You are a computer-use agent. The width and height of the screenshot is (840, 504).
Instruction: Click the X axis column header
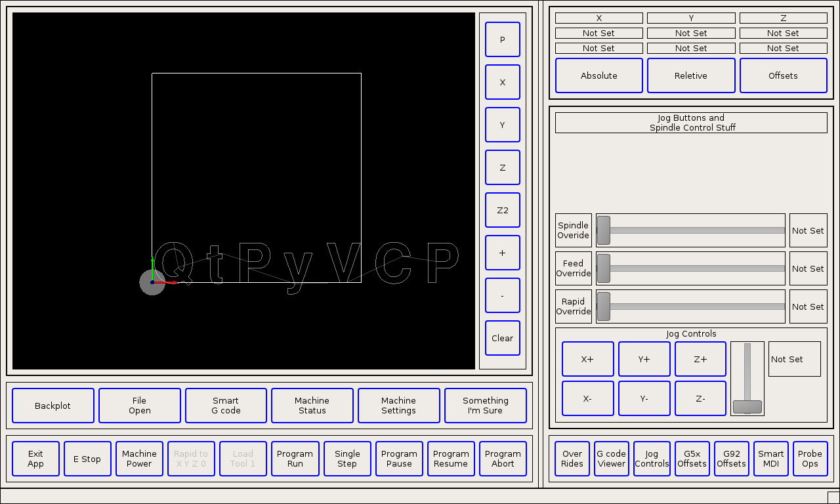[x=599, y=18]
